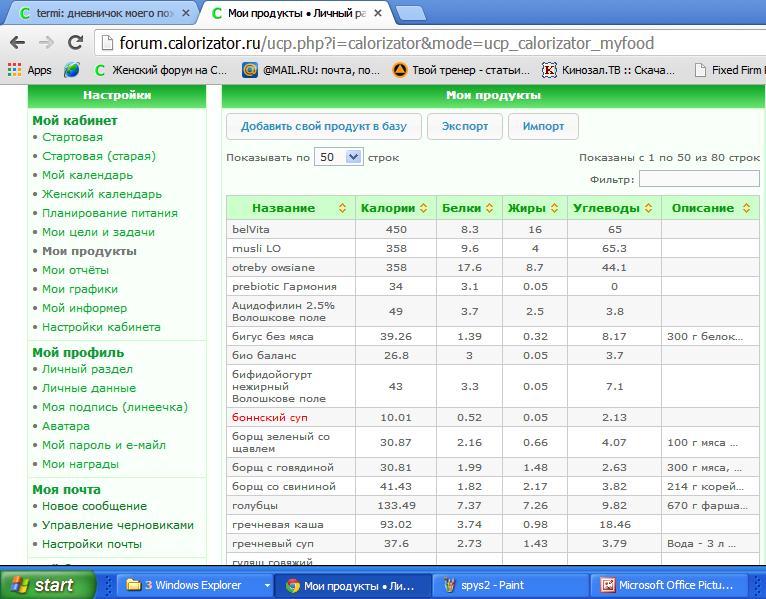Open the Твой тренер bookmark
Image resolution: width=766 pixels, height=599 pixels.
point(461,70)
